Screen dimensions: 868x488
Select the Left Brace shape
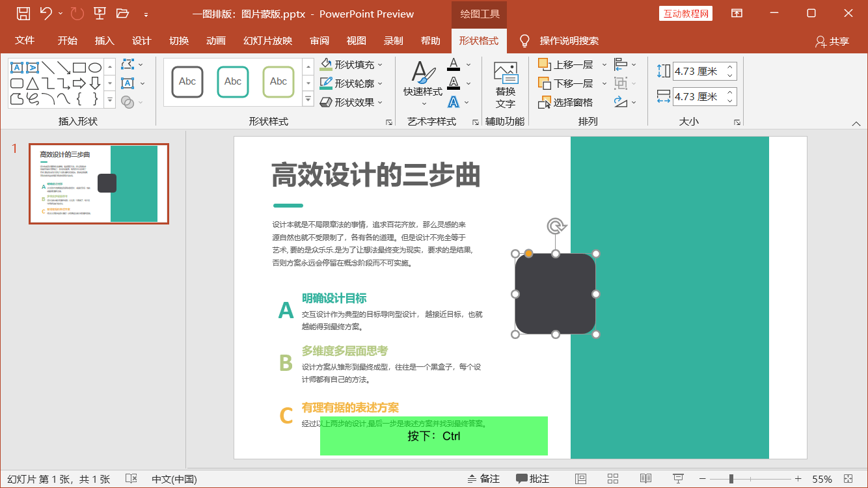tap(79, 99)
